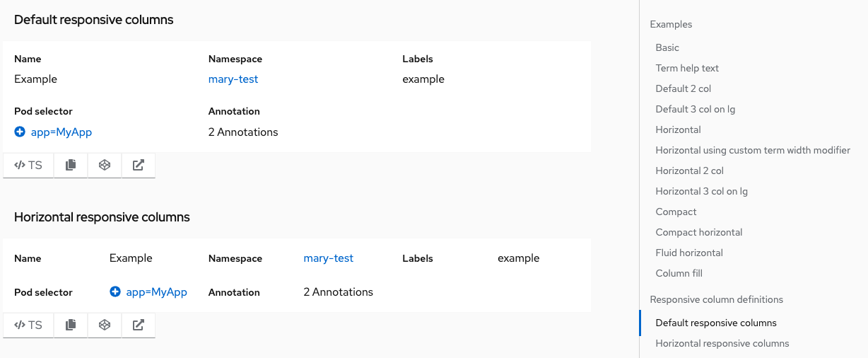Navigate to Default 2 col section

tap(683, 88)
